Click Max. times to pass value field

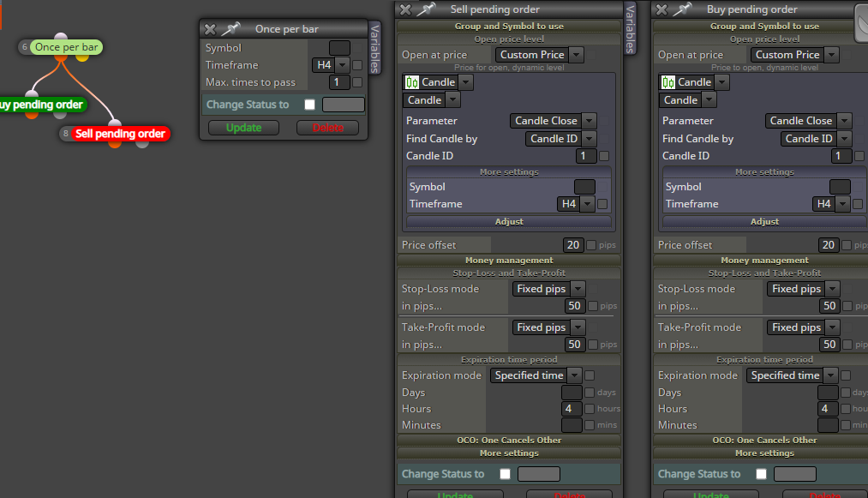(338, 82)
